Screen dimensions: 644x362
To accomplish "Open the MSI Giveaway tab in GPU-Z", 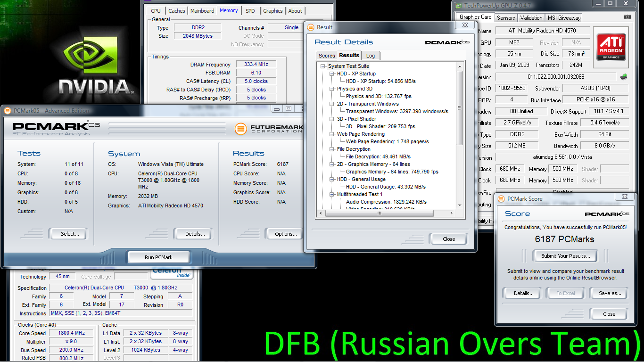I will (x=564, y=18).
